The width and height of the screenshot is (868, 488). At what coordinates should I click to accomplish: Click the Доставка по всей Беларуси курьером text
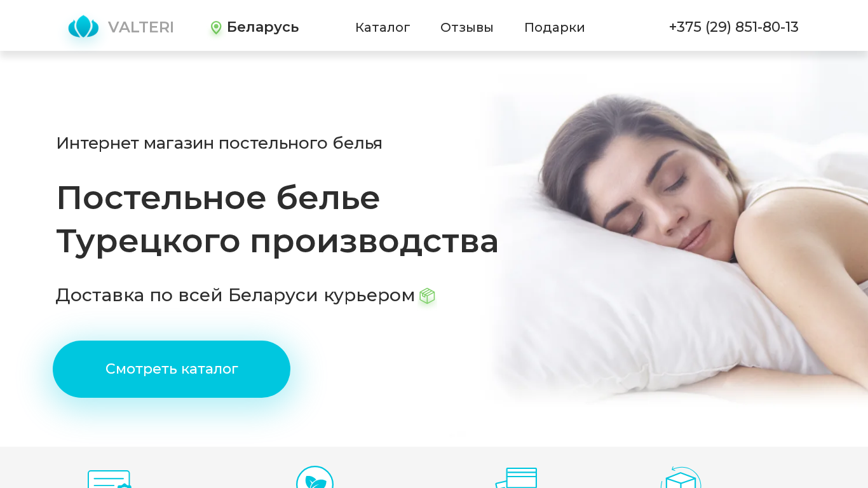(235, 295)
